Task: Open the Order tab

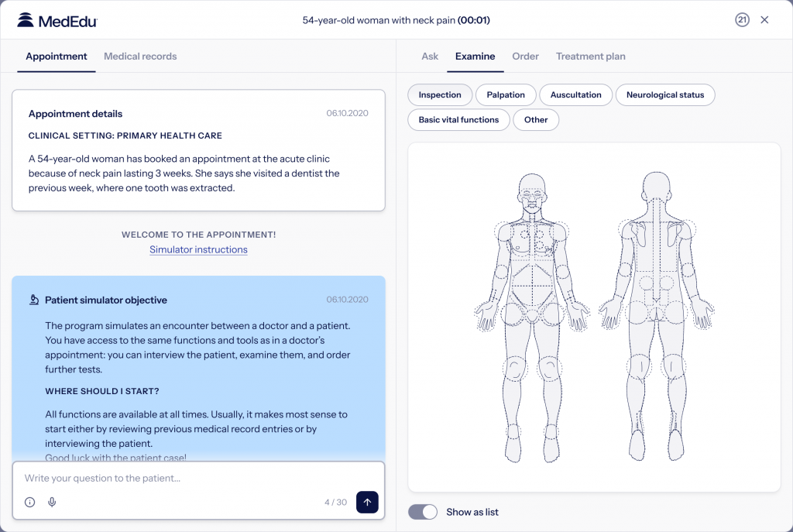Action: [525, 56]
